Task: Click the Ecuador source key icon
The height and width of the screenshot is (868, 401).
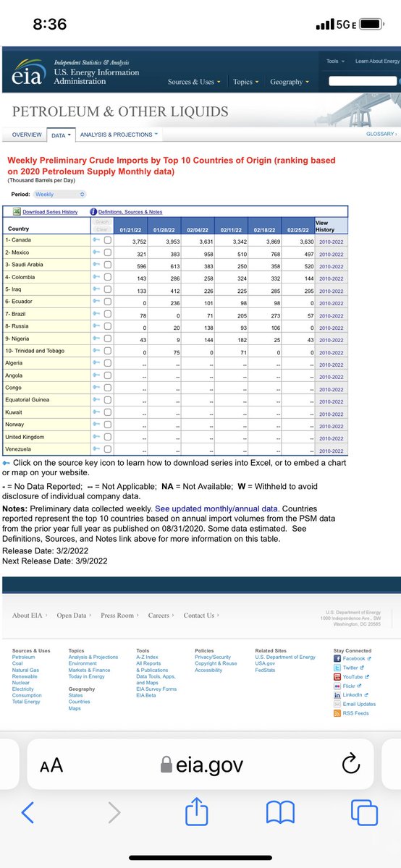Action: 96,302
